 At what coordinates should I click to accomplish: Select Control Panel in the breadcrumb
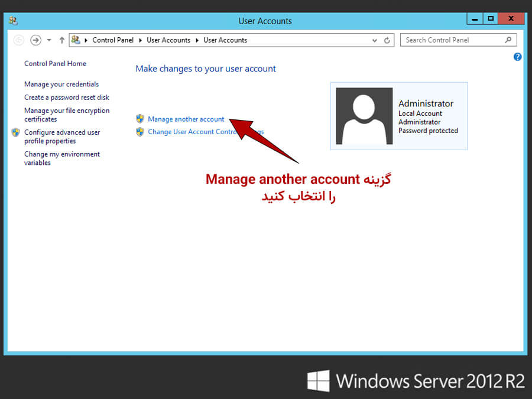pyautogui.click(x=113, y=40)
